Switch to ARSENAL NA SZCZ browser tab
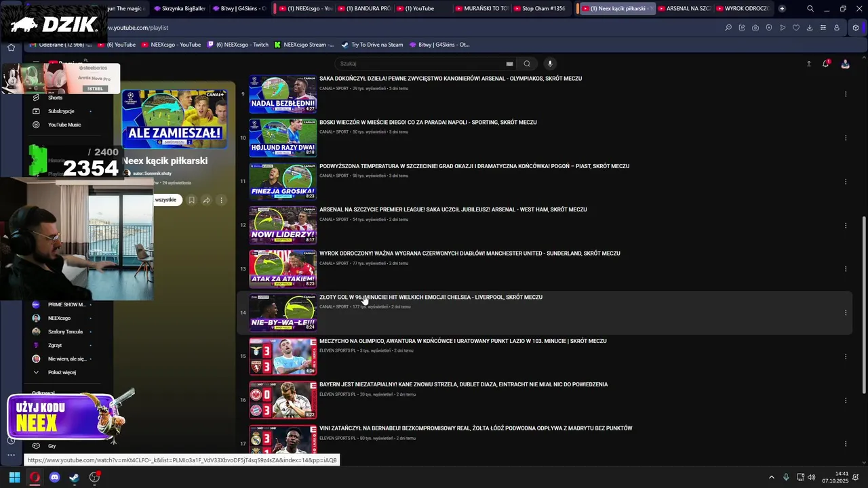868x488 pixels. pos(684,9)
